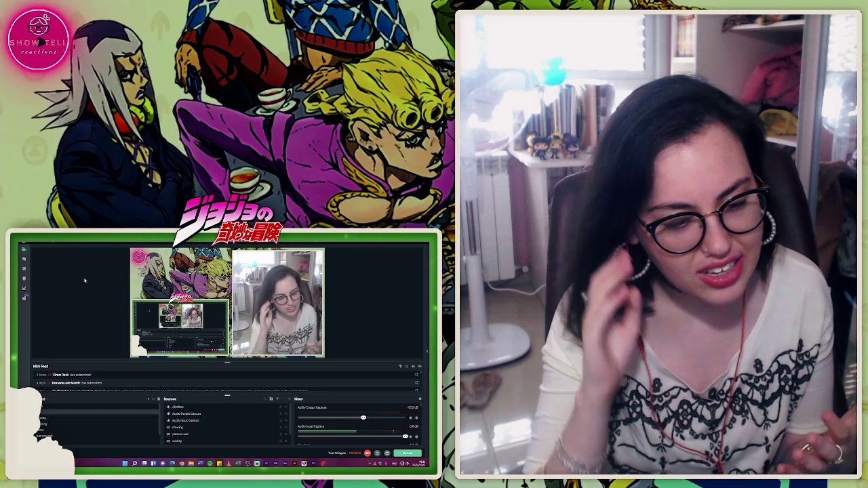Adjust the Audio Output Capture volume slider
Image resolution: width=868 pixels, height=488 pixels.
coord(363,418)
